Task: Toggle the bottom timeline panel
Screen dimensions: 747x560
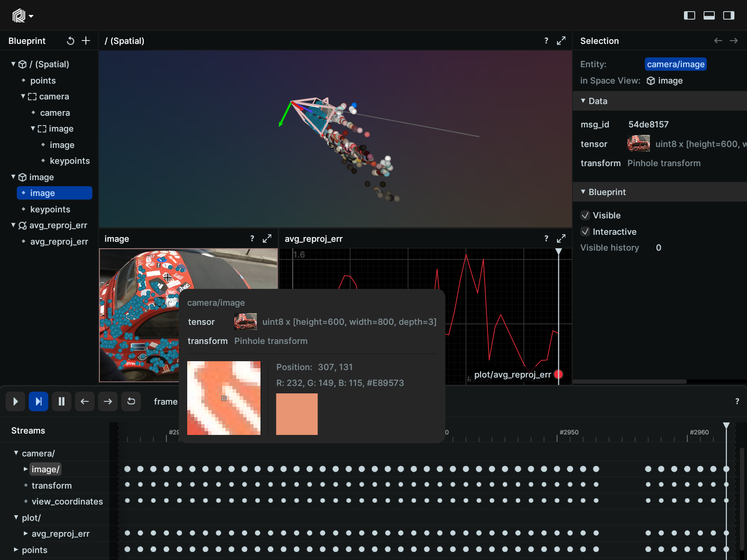Action: click(x=709, y=15)
